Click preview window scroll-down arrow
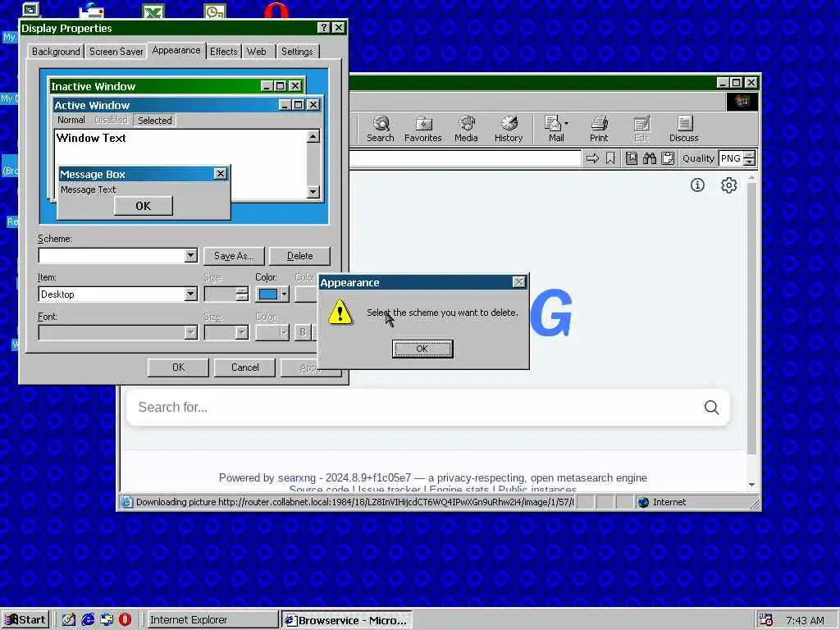840x630 pixels. point(313,192)
